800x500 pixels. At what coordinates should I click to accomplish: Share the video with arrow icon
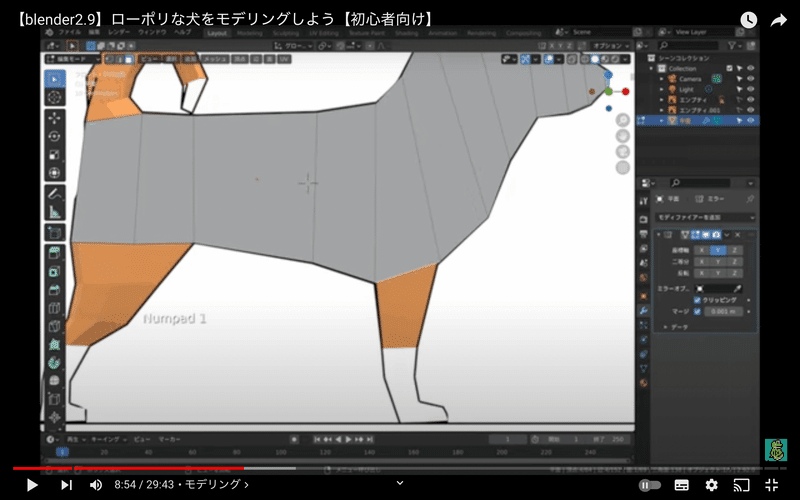(779, 20)
